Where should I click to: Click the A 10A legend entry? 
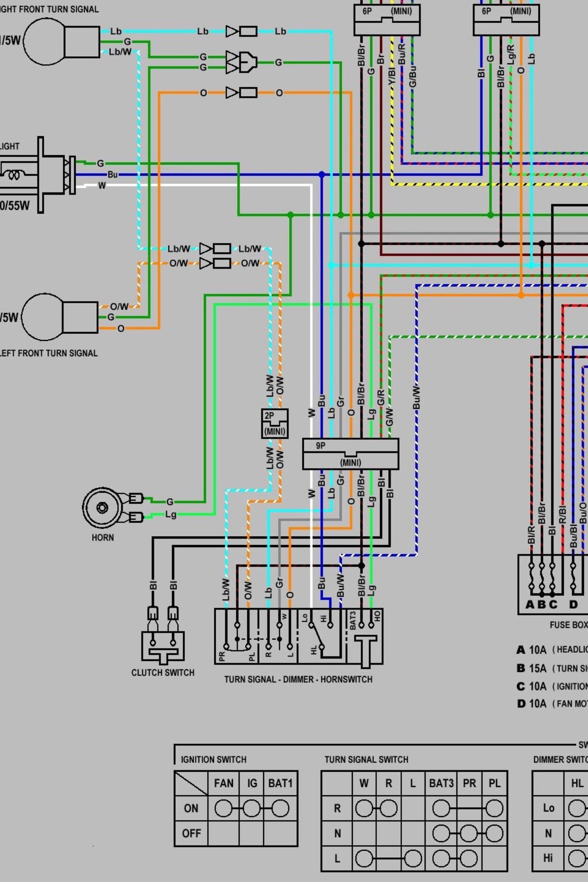(x=552, y=650)
